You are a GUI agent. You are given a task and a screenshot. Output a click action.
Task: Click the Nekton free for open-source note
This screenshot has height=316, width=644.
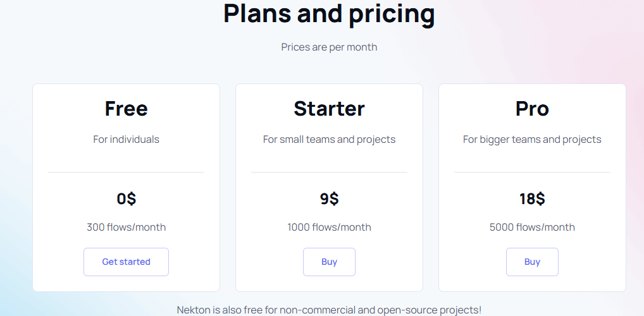coord(329,310)
